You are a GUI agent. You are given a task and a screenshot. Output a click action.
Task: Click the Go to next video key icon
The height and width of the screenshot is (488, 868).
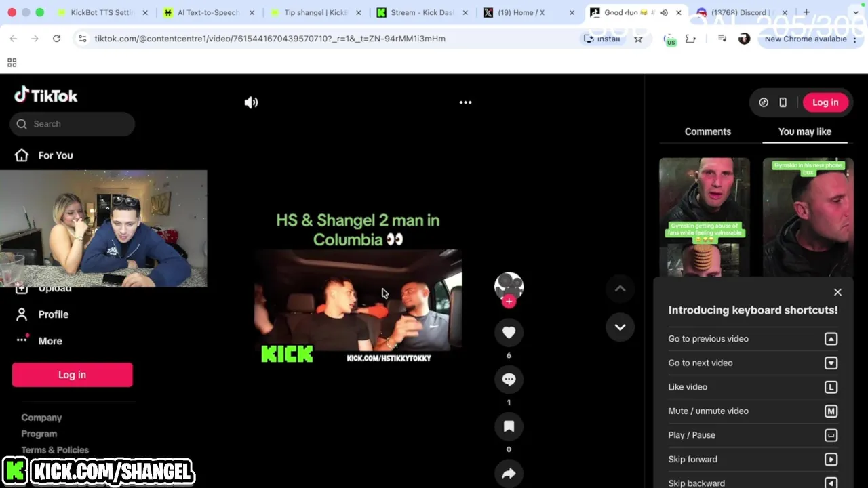point(831,363)
